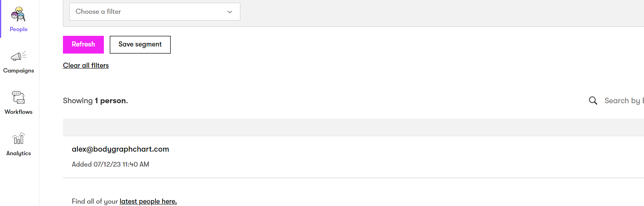Select the People label in sidebar
Viewport: 644px width, 206px height.
click(18, 29)
